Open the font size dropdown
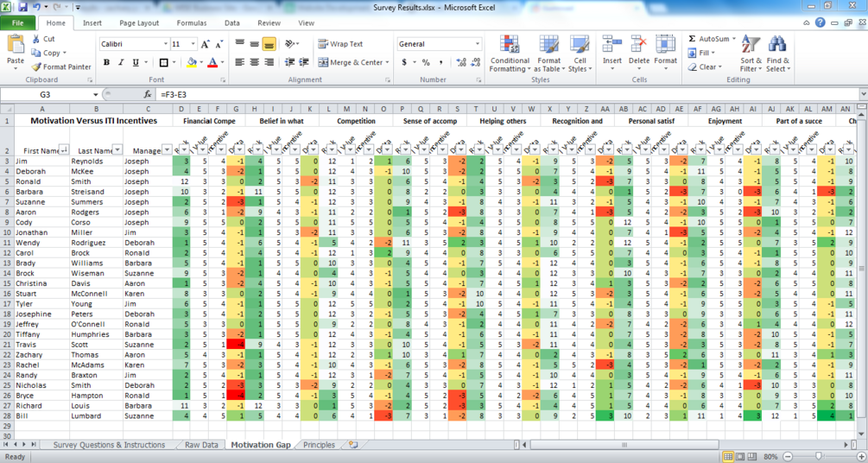 point(193,44)
